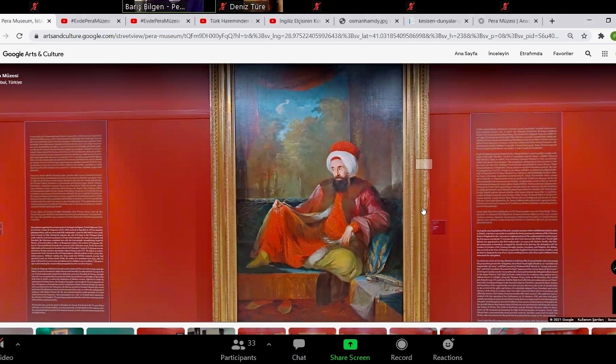Switch to the first #EvdePeraMüzesi tab
The height and width of the screenshot is (364, 616).
[x=91, y=21]
